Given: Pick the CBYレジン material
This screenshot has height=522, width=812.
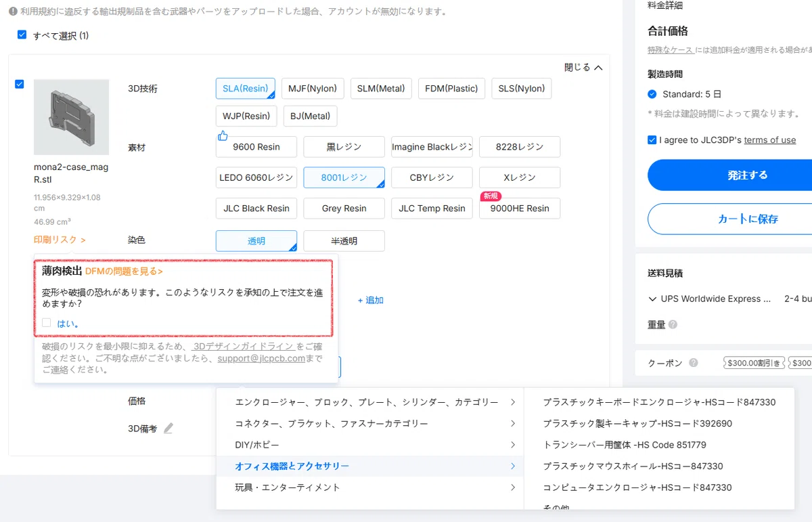Looking at the screenshot, I should [x=432, y=177].
